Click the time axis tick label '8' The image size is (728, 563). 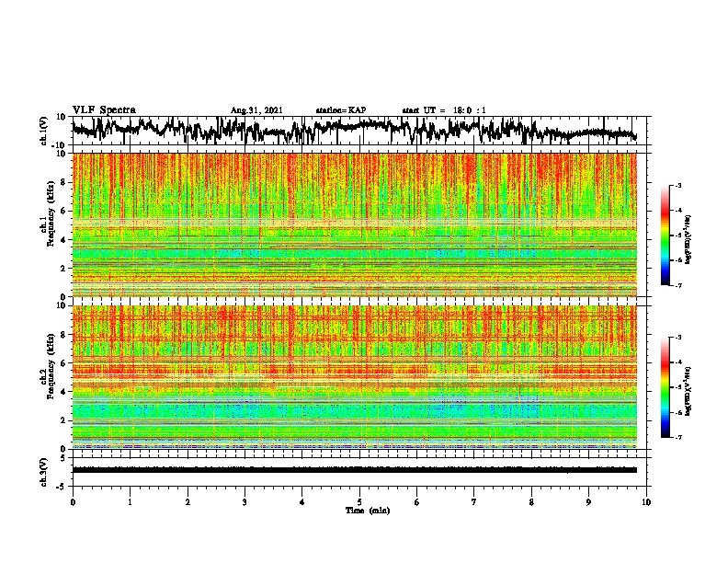pyautogui.click(x=531, y=502)
